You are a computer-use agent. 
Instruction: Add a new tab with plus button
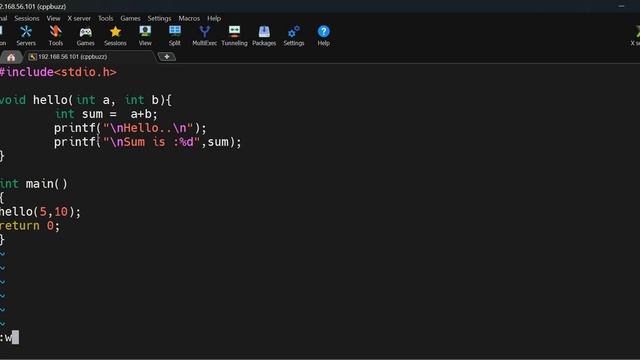point(167,57)
